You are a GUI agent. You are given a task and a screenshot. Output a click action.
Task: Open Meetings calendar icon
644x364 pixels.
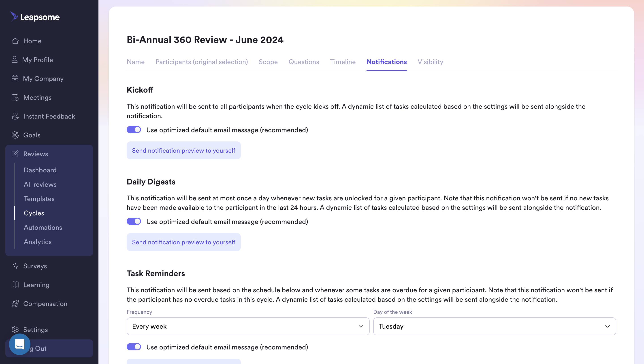(x=15, y=97)
